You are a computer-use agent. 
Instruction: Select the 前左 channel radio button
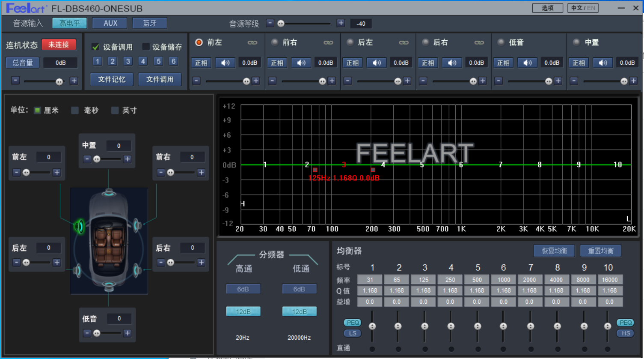[x=199, y=42]
